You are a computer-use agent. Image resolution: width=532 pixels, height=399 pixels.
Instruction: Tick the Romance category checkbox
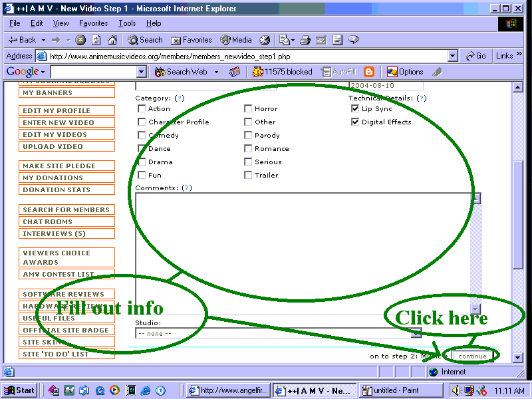click(x=248, y=148)
